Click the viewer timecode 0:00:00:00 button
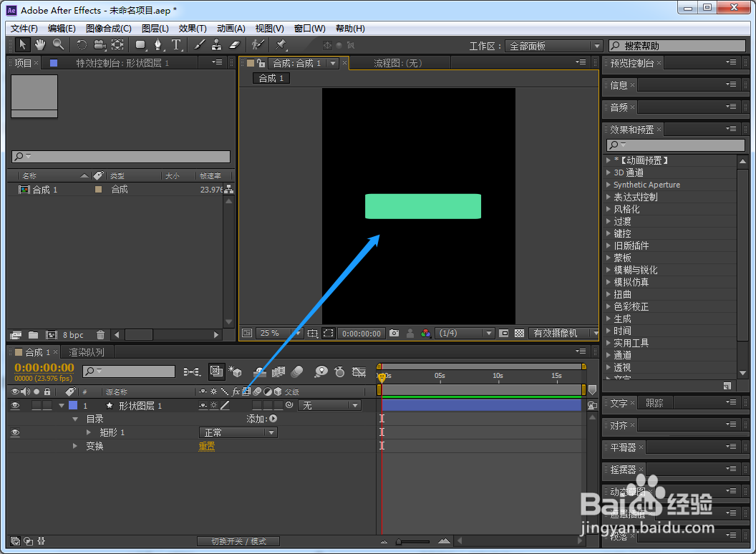The image size is (756, 554). [x=362, y=333]
